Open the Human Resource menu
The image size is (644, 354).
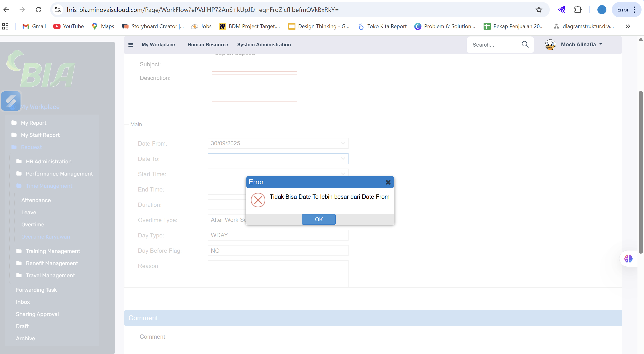[x=207, y=45]
